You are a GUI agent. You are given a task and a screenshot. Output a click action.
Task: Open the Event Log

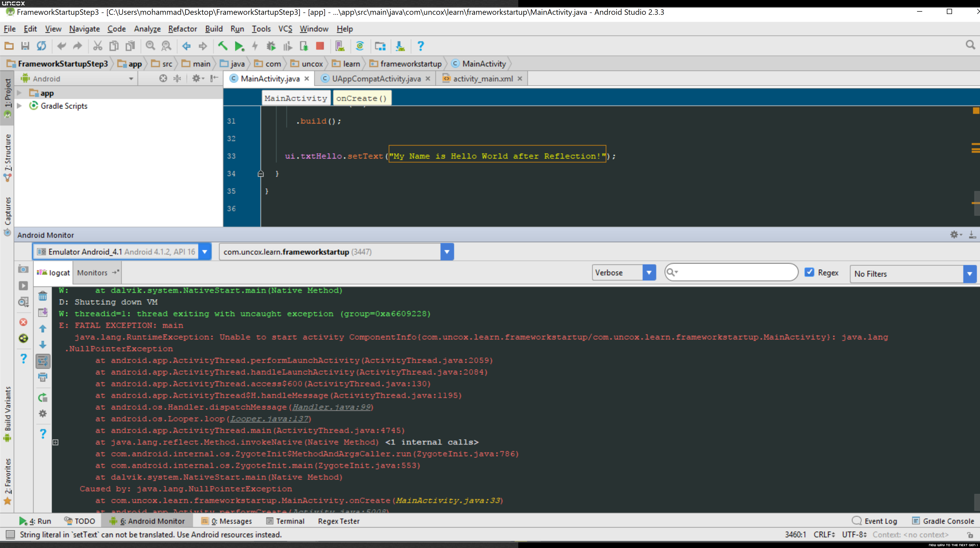874,521
